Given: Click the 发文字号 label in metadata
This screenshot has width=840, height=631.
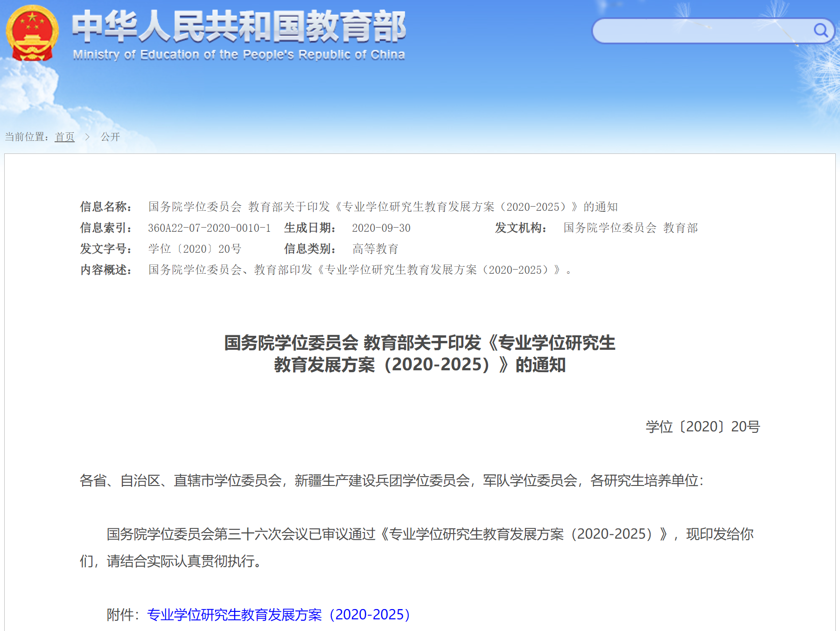Looking at the screenshot, I should click(106, 249).
